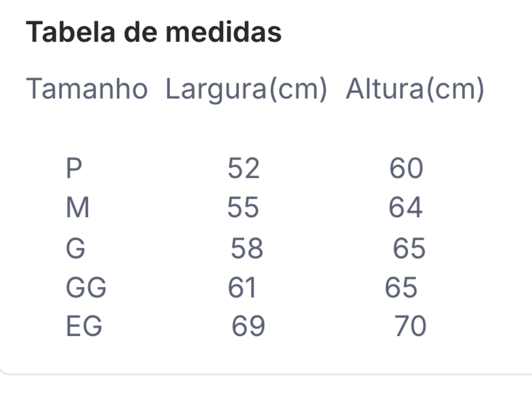
Task: Select height value 65 in G row
Action: 409,248
